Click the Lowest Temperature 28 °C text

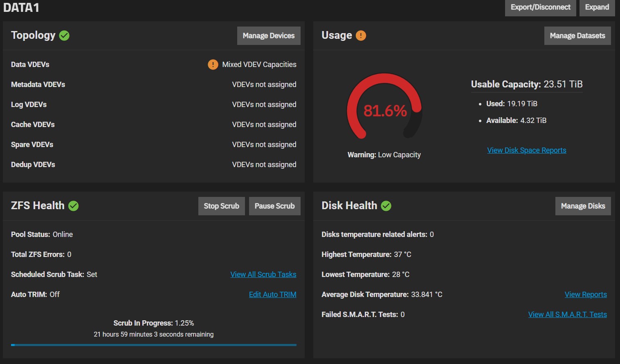click(366, 275)
